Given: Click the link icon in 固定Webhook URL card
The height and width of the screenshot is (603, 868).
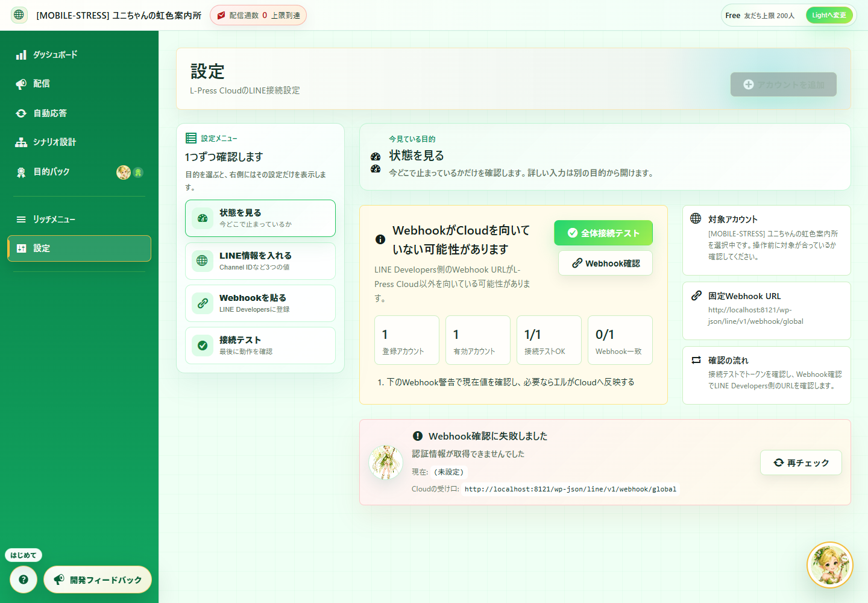Looking at the screenshot, I should [696, 295].
